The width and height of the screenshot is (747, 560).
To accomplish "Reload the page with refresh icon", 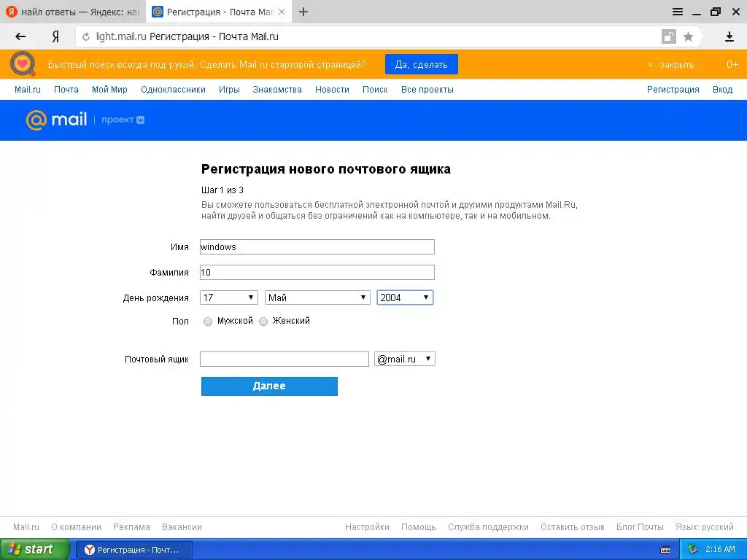I will coord(86,36).
